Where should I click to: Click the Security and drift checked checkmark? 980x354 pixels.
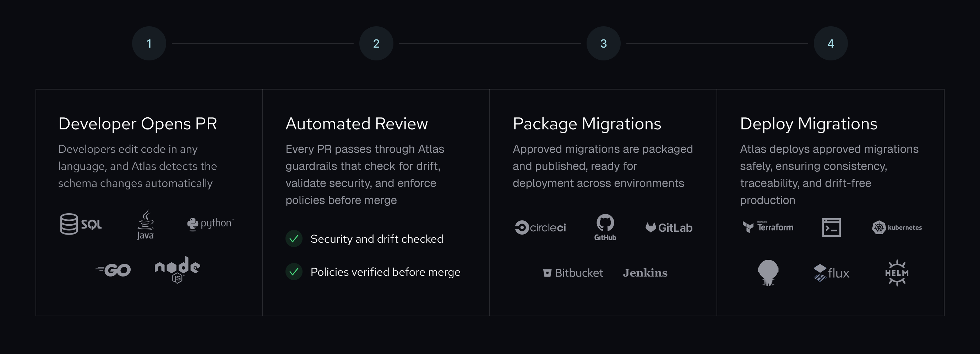pos(294,238)
